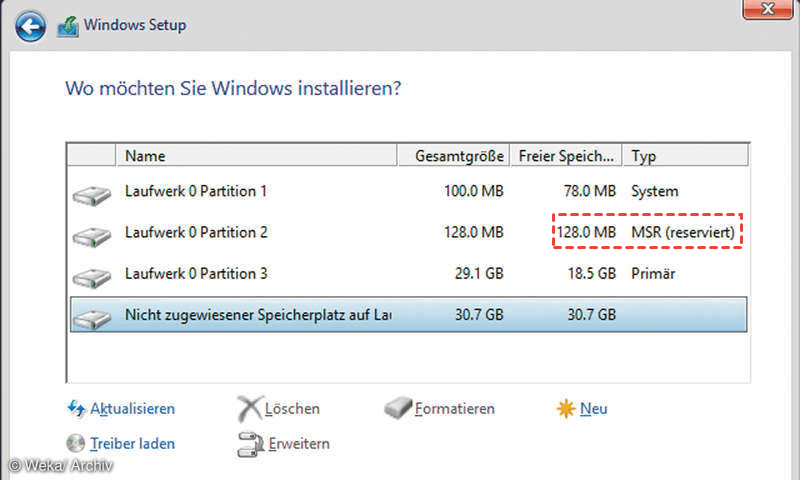Click the Neu star icon
This screenshot has width=800, height=480.
point(565,409)
